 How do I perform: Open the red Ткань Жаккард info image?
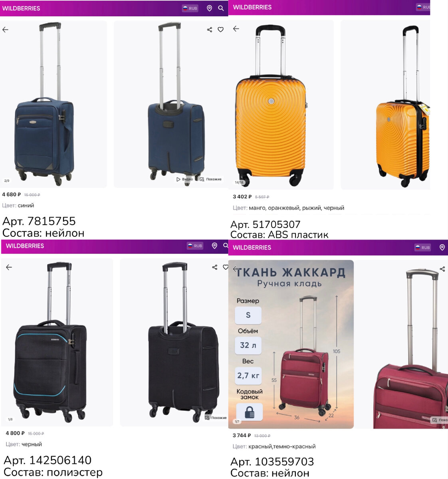click(x=291, y=344)
